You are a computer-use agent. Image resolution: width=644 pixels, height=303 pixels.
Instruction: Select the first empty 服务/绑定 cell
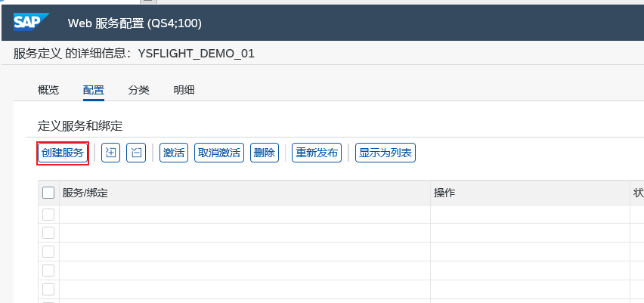pos(245,215)
